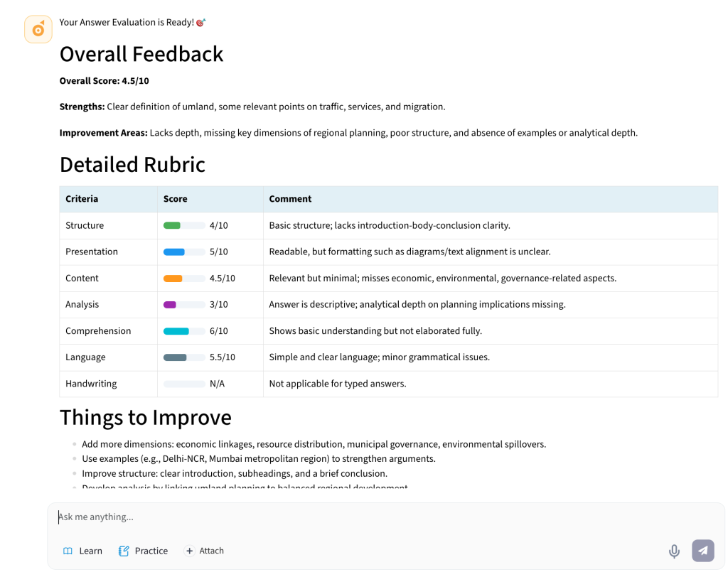Click the microphone voice input icon
728x572 pixels.
674,551
